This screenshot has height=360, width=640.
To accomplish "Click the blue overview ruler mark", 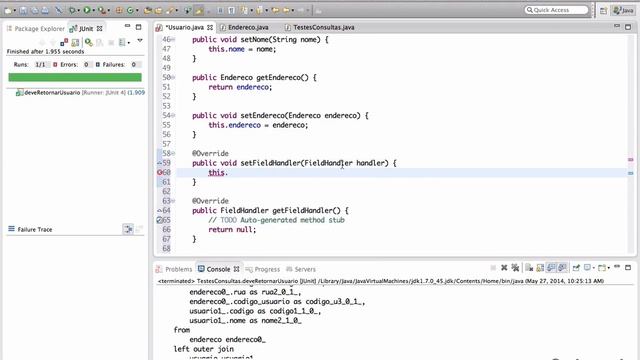I will point(631,173).
